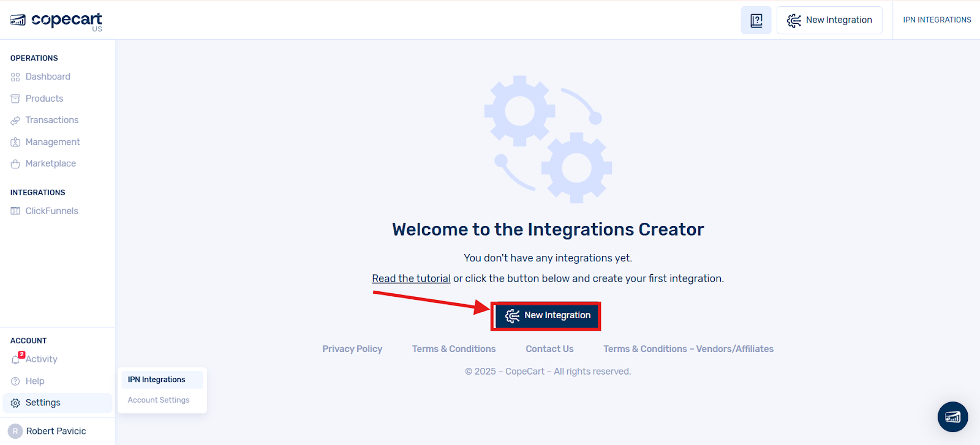Open the Robert Pavicic avatar
980x445 pixels.
[x=15, y=431]
